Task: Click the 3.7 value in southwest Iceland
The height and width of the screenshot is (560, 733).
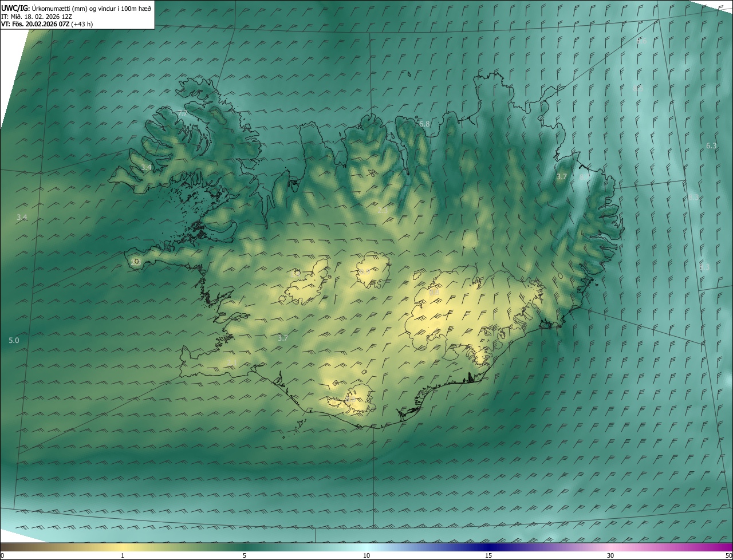Action: click(282, 338)
